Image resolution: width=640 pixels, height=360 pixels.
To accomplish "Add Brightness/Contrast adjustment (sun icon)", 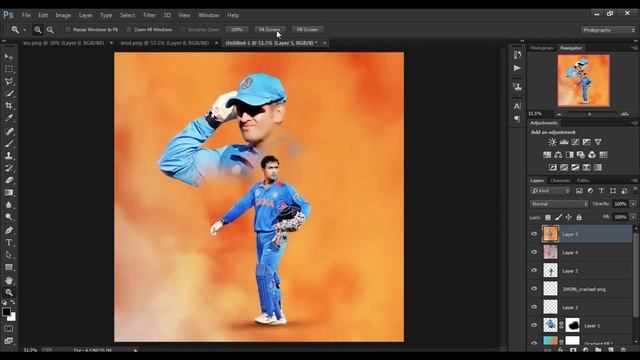I will tap(552, 142).
